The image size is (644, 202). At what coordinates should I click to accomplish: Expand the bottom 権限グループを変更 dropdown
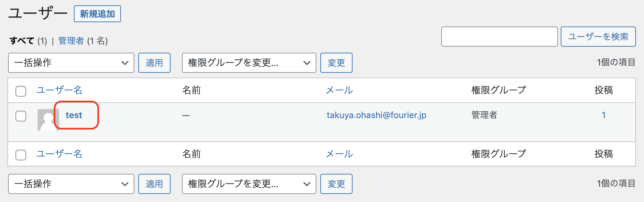pyautogui.click(x=249, y=184)
